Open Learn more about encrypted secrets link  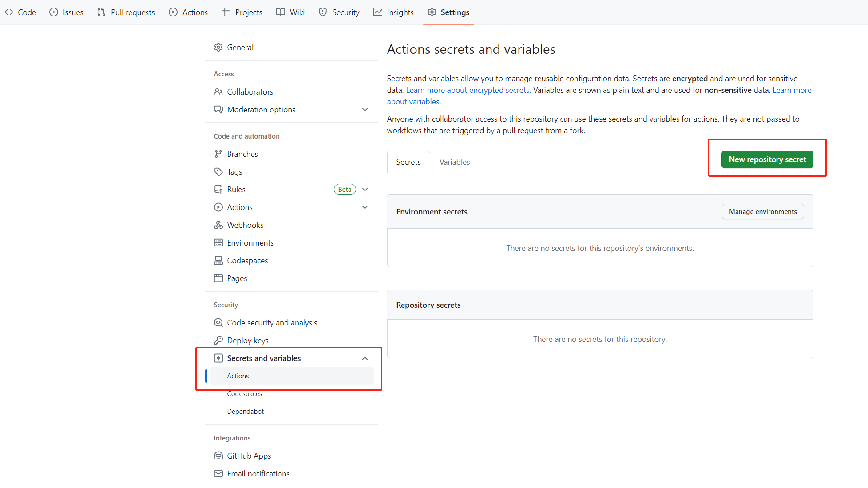[x=468, y=90]
